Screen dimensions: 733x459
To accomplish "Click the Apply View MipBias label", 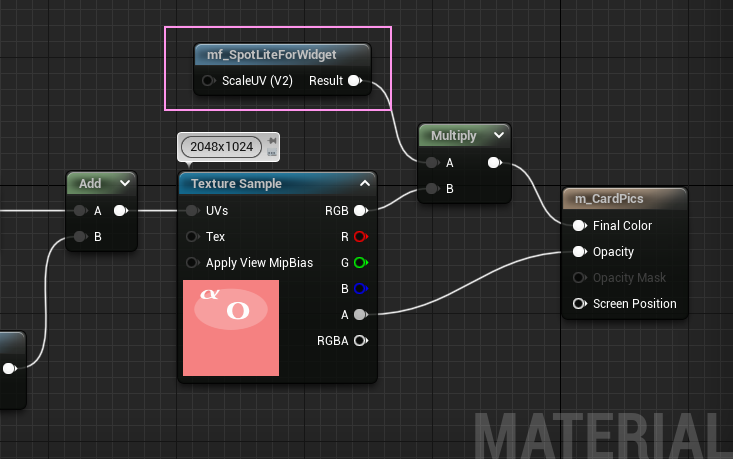I will pos(259,263).
